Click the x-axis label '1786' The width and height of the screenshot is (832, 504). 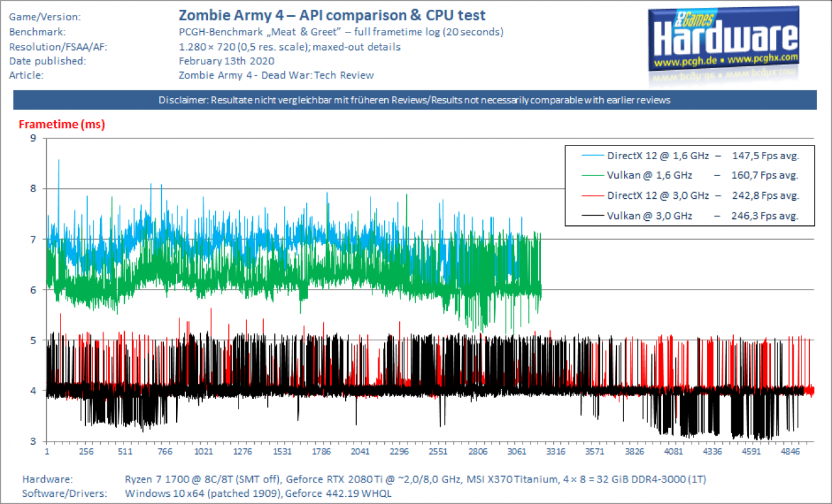pyautogui.click(x=321, y=451)
